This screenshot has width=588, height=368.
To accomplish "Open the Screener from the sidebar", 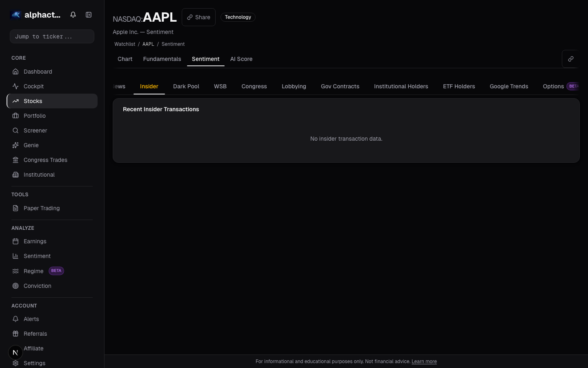I will [35, 130].
